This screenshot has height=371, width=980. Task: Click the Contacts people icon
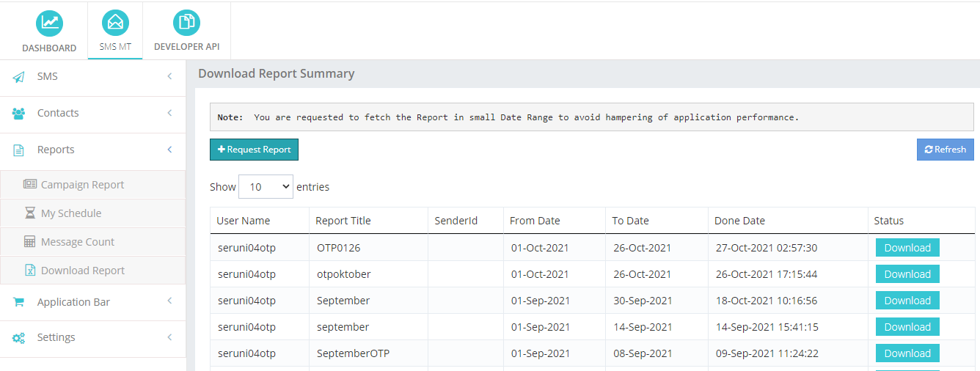point(19,114)
